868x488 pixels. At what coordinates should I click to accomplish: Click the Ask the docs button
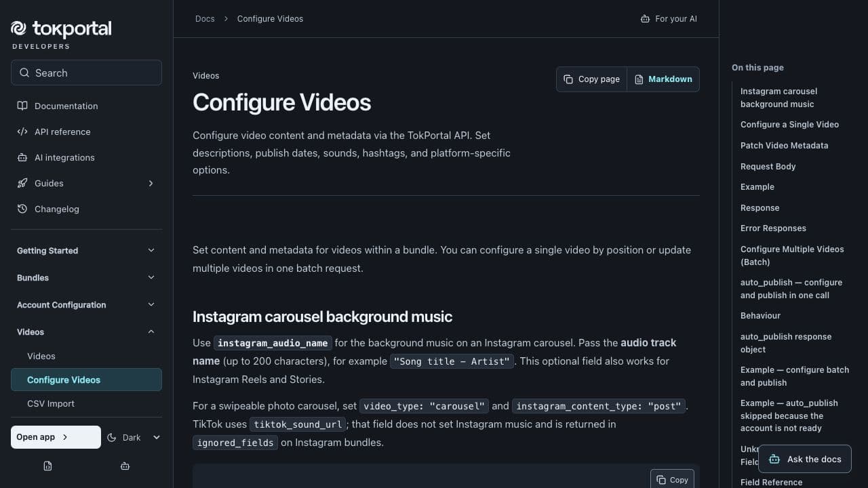(805, 459)
